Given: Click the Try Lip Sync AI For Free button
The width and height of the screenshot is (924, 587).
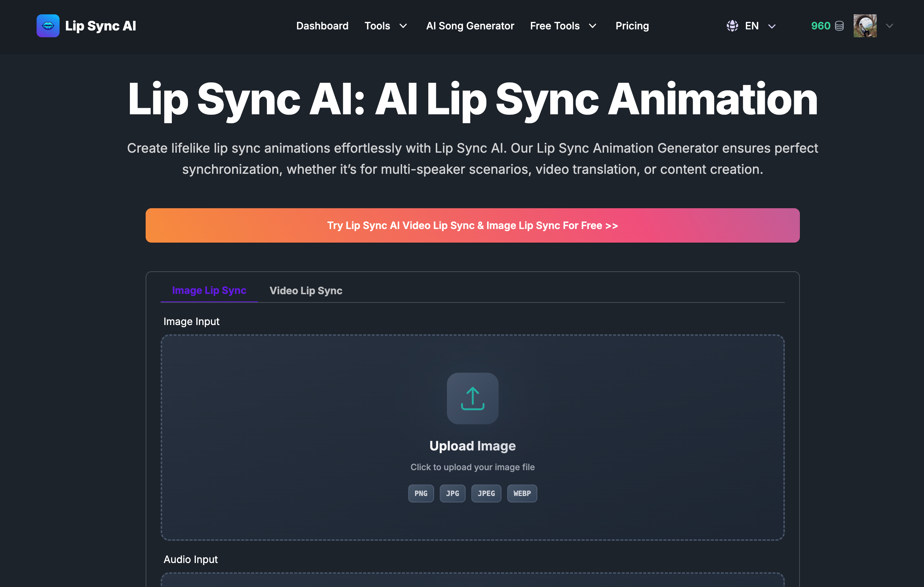Looking at the screenshot, I should (472, 225).
